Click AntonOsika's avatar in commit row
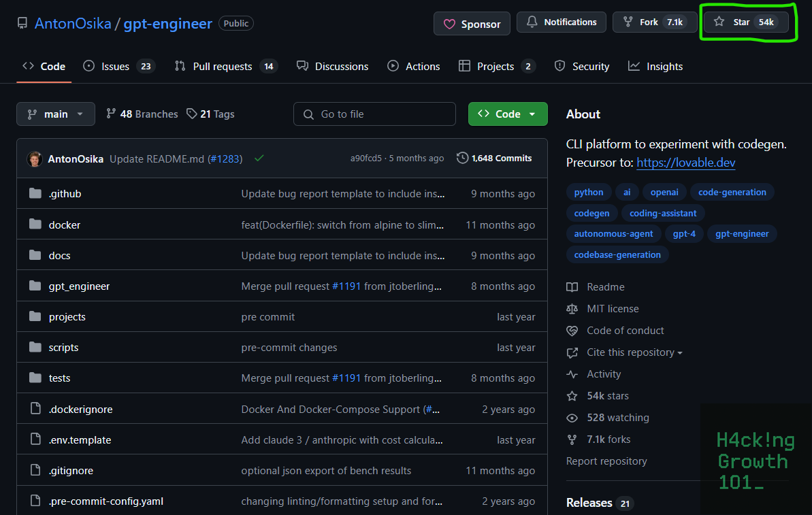The image size is (812, 515). click(35, 159)
